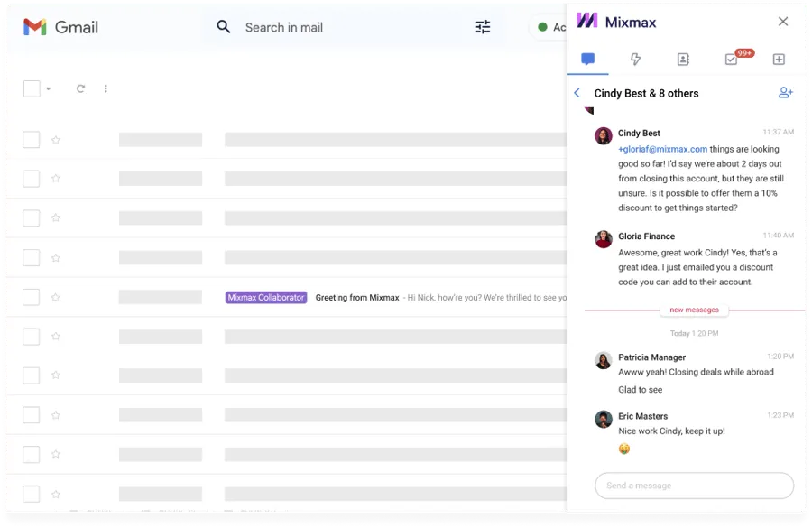Open search filter options icon
Screen dimensions: 812x528
[483, 27]
